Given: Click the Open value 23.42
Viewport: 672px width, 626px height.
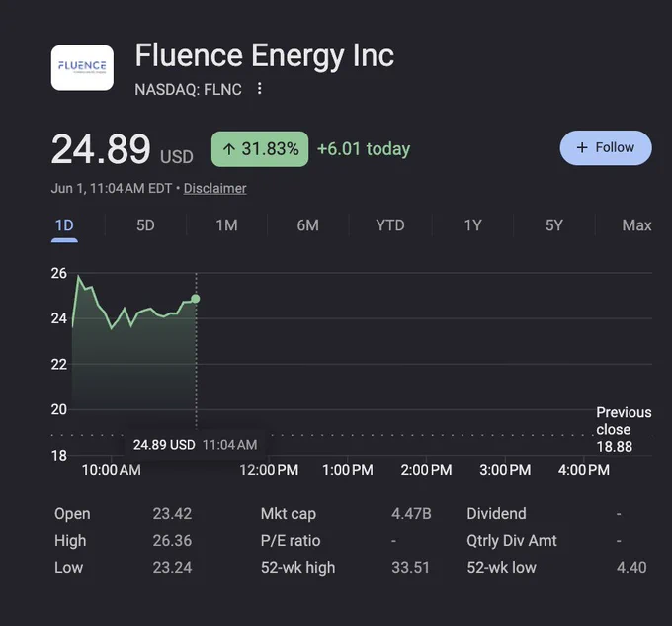Looking at the screenshot, I should pyautogui.click(x=172, y=513).
